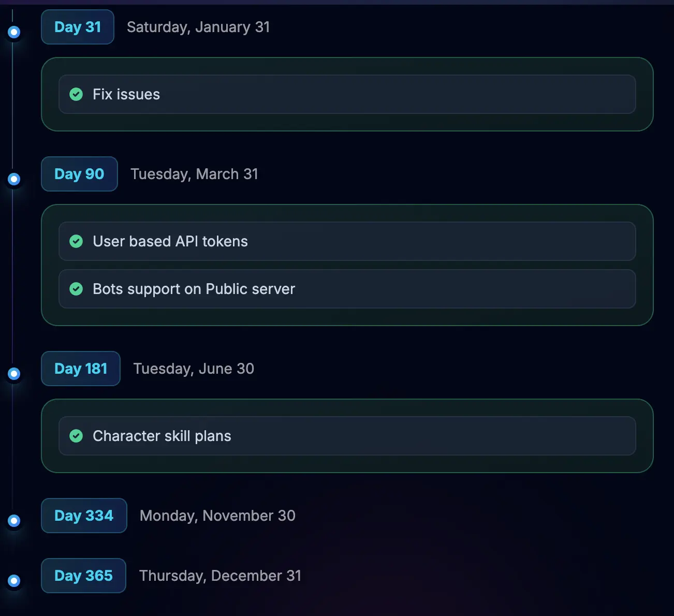Click the green checkmark beside Fix issues
674x616 pixels.
[76, 94]
